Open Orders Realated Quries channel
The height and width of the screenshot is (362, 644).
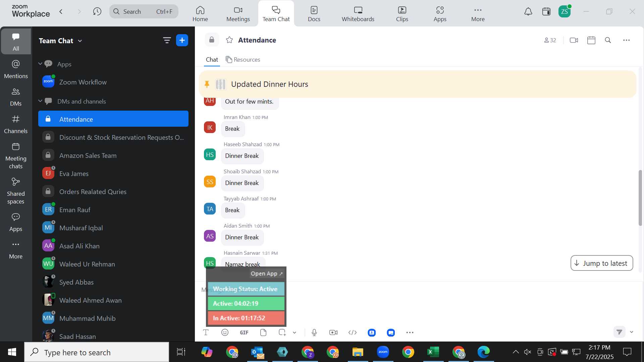113,192
